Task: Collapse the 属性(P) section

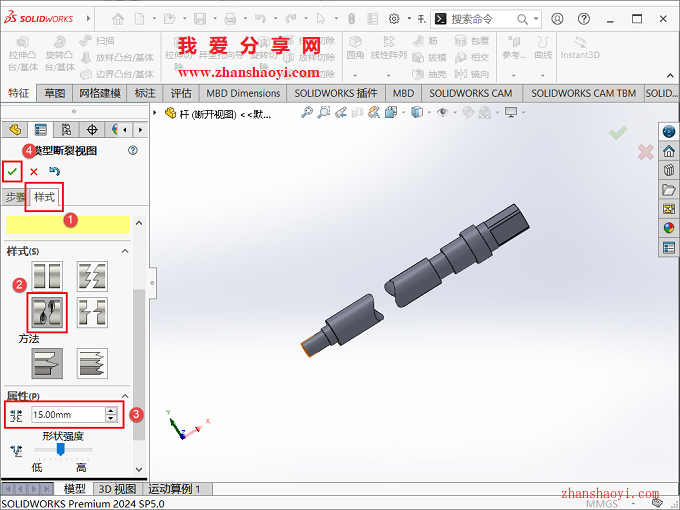Action: coord(125,396)
